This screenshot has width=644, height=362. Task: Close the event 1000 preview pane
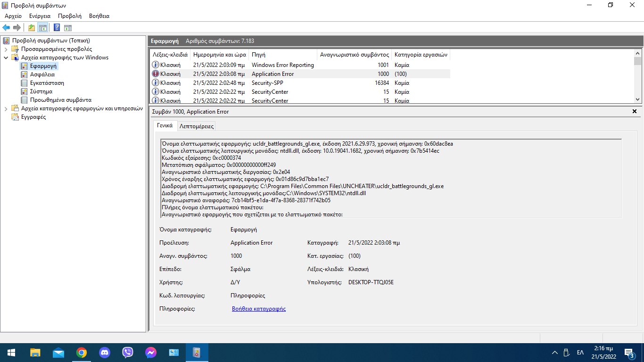click(x=634, y=112)
